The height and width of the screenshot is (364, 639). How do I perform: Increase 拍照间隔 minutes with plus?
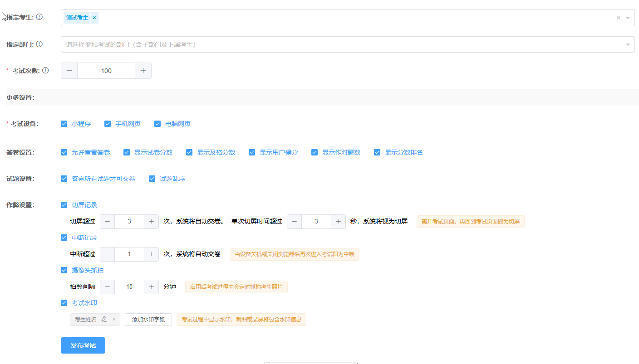[151, 287]
